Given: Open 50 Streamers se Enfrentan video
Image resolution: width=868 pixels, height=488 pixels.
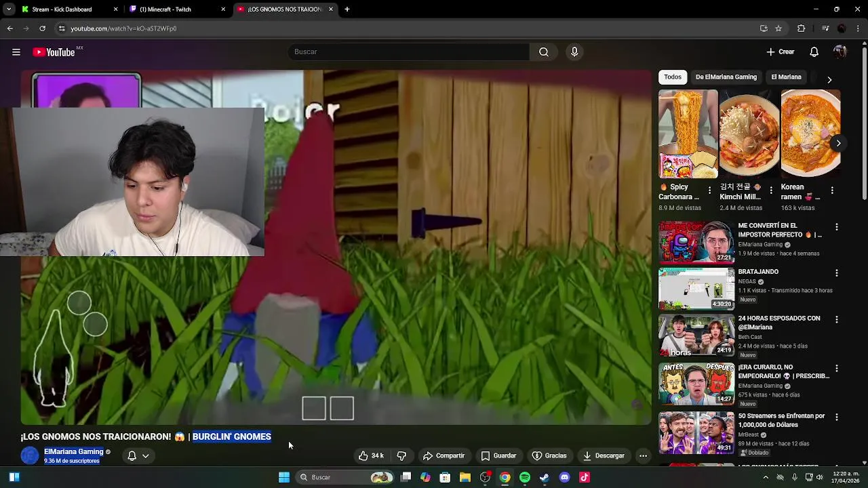Looking at the screenshot, I should point(781,420).
